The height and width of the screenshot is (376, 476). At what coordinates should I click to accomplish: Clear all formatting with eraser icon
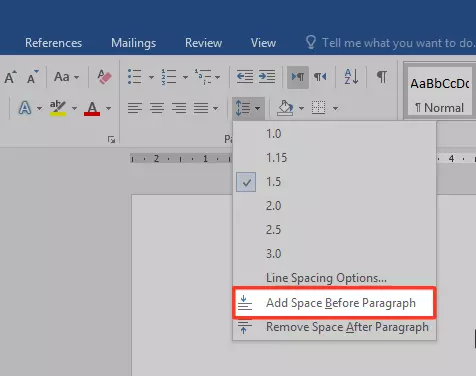(104, 77)
